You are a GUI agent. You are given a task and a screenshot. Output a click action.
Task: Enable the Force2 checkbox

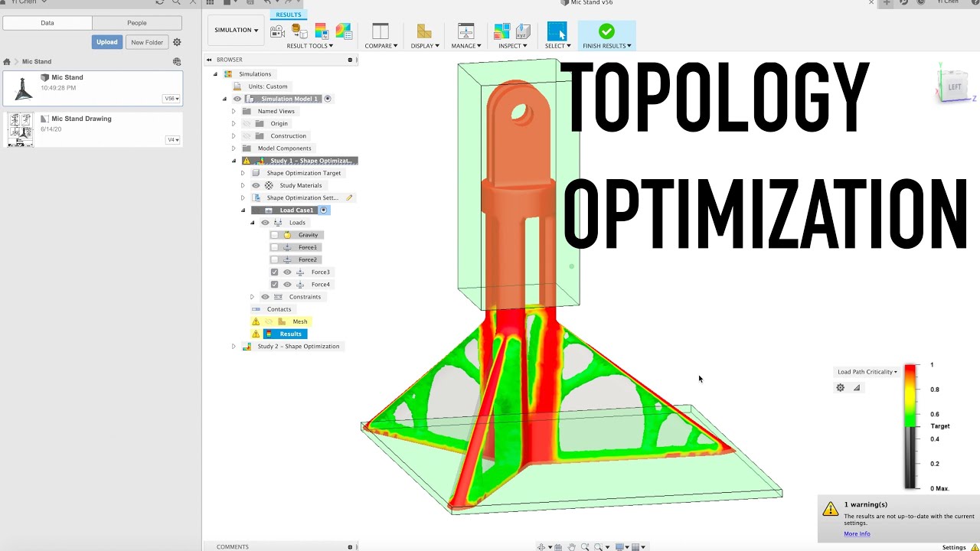[x=275, y=259]
